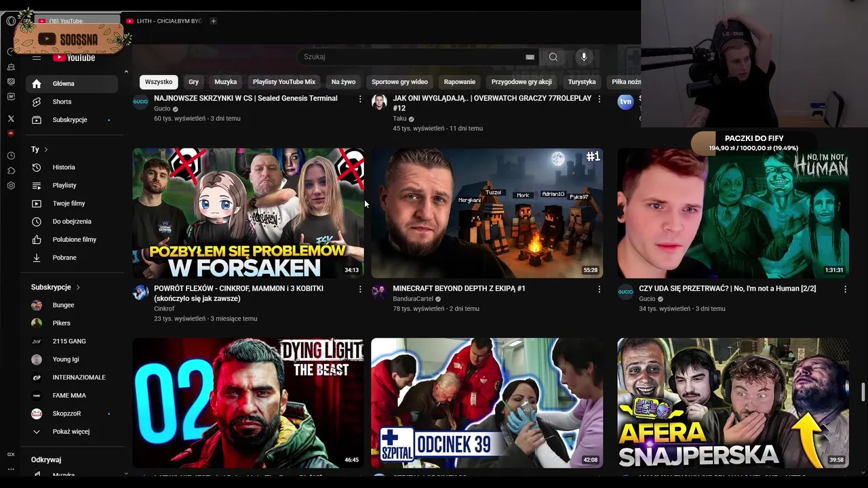Click the magnifier search button
Image resolution: width=868 pixels, height=488 pixels.
pyautogui.click(x=553, y=57)
